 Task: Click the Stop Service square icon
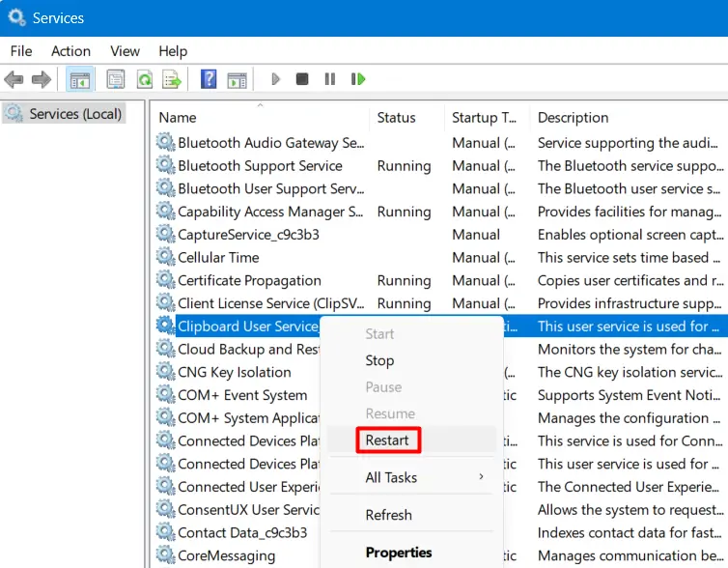point(302,79)
